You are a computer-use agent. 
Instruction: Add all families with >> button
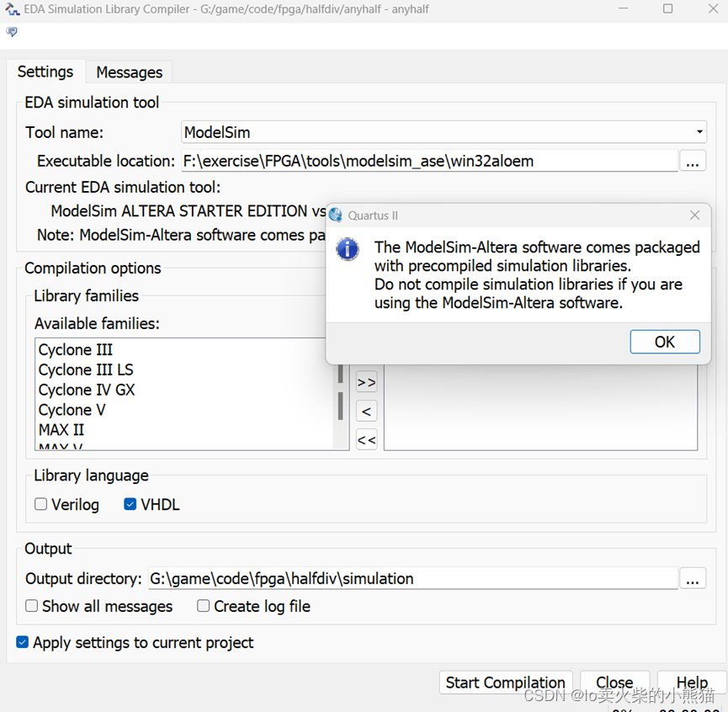pos(366,382)
